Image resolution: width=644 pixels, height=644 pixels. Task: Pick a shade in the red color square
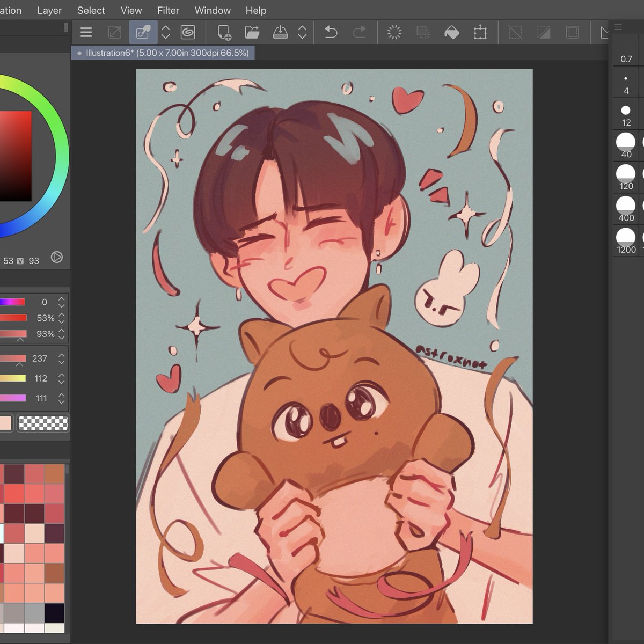point(15,156)
